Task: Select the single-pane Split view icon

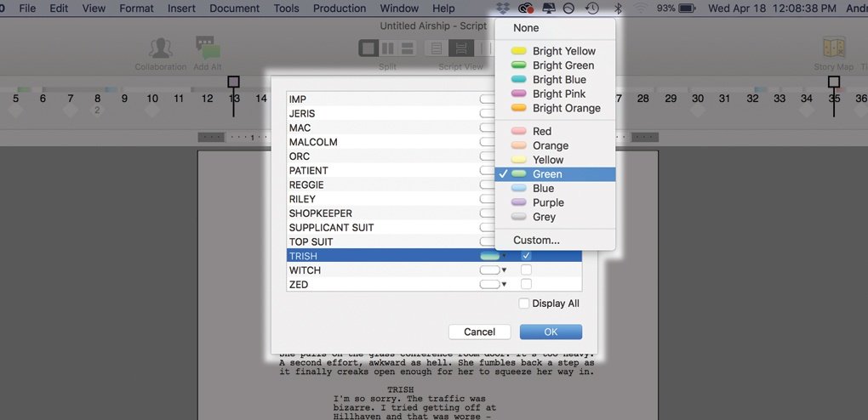Action: (368, 48)
